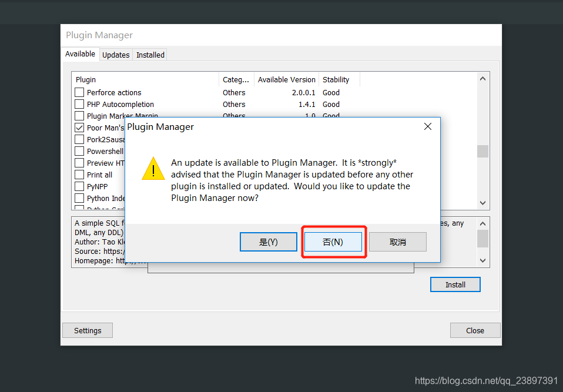The image size is (563, 392).
Task: Click description box scroll up arrow
Action: click(482, 224)
